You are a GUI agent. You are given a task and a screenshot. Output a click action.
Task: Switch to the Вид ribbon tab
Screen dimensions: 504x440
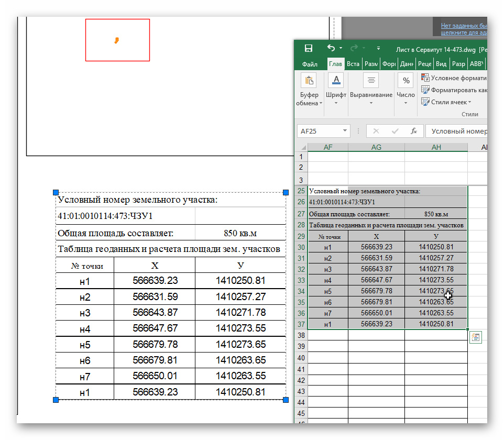441,64
